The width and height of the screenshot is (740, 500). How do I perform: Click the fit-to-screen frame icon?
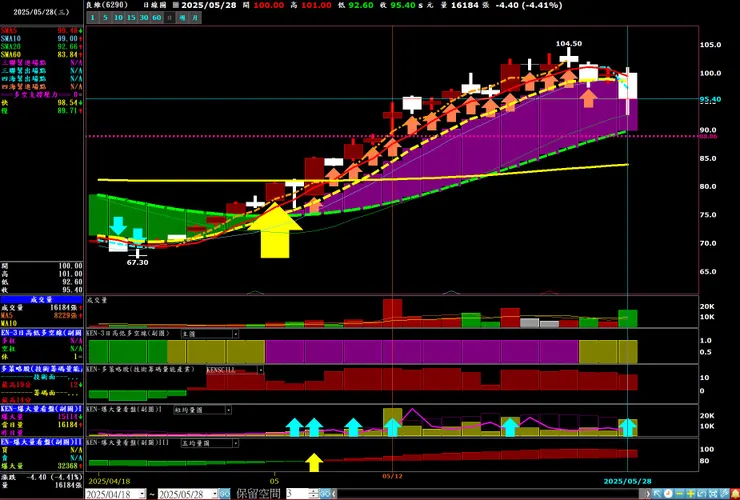click(713, 493)
